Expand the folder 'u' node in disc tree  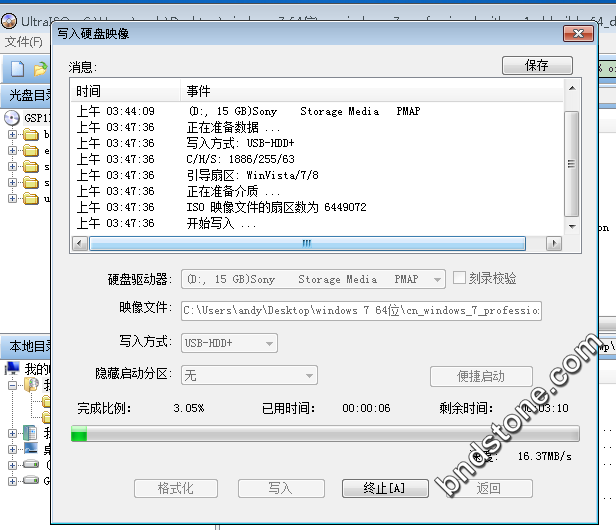pyautogui.click(x=12, y=199)
